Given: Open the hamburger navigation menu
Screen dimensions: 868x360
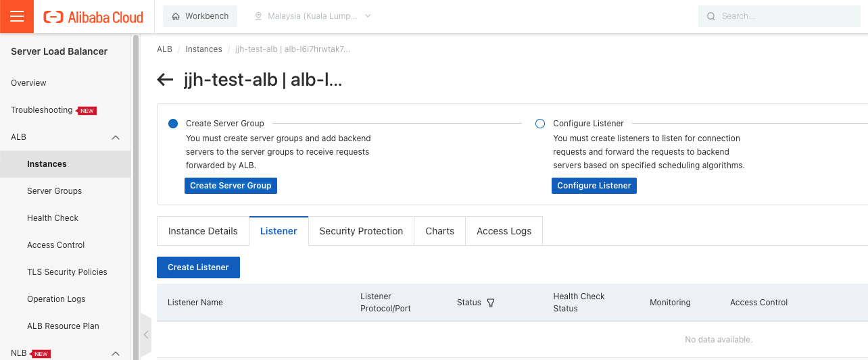Looking at the screenshot, I should (17, 16).
